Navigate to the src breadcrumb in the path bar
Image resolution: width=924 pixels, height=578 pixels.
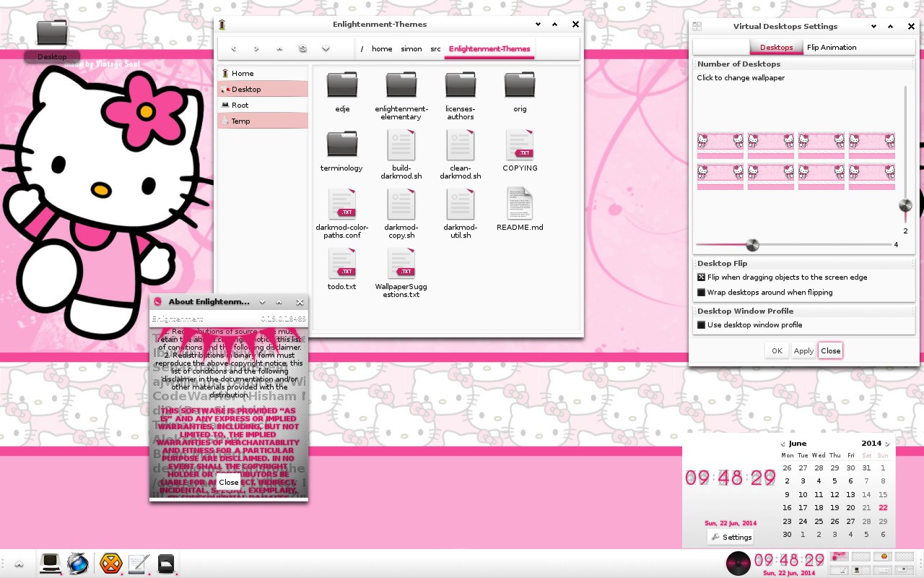[x=435, y=49]
